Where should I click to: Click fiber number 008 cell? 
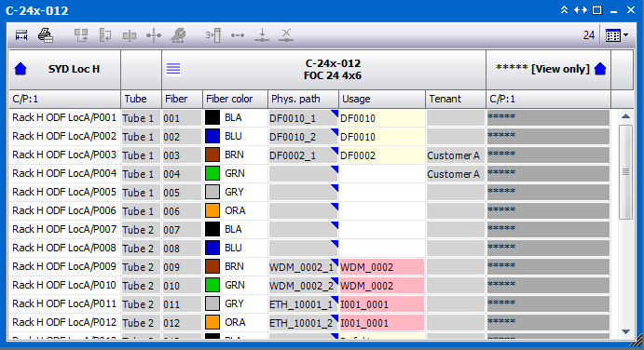tap(182, 249)
